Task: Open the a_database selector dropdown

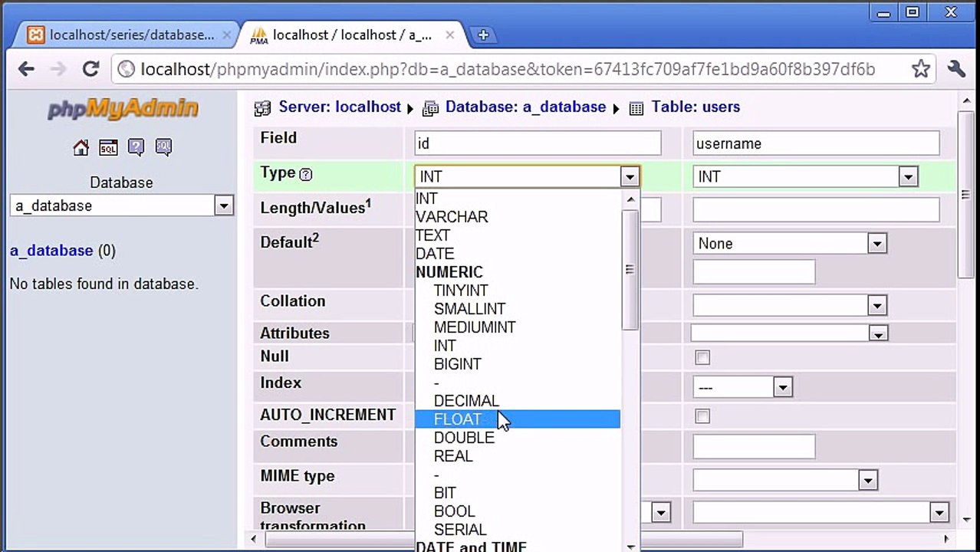Action: (122, 205)
